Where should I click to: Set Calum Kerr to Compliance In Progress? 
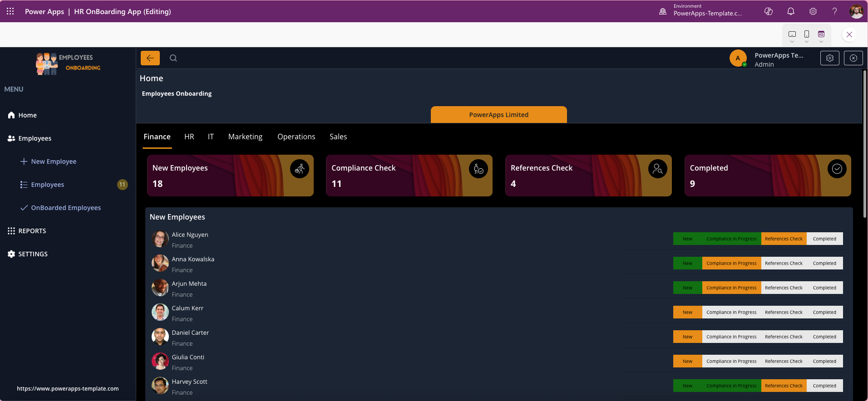point(731,312)
